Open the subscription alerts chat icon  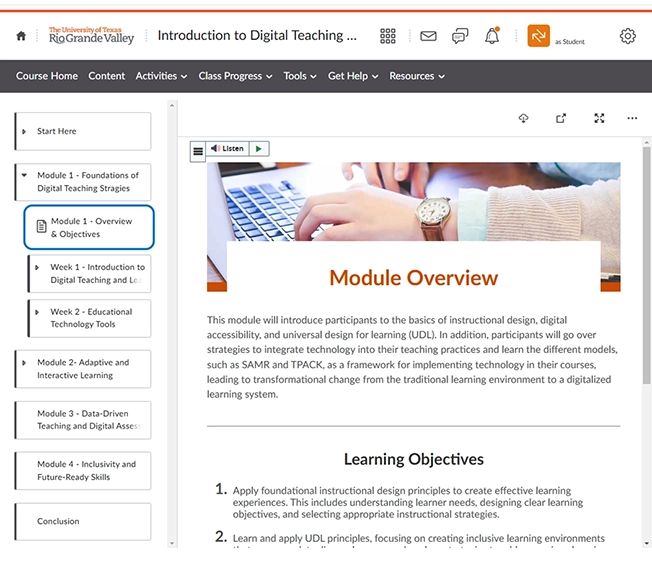(460, 36)
